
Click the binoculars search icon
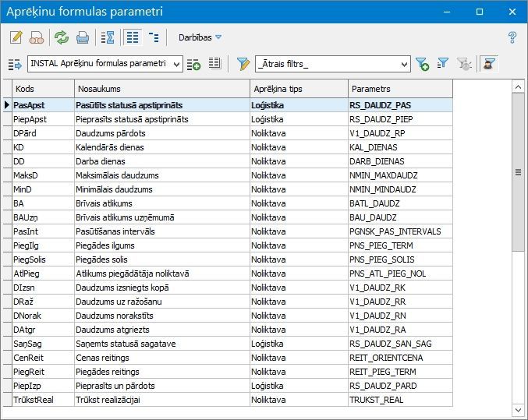[x=36, y=37]
